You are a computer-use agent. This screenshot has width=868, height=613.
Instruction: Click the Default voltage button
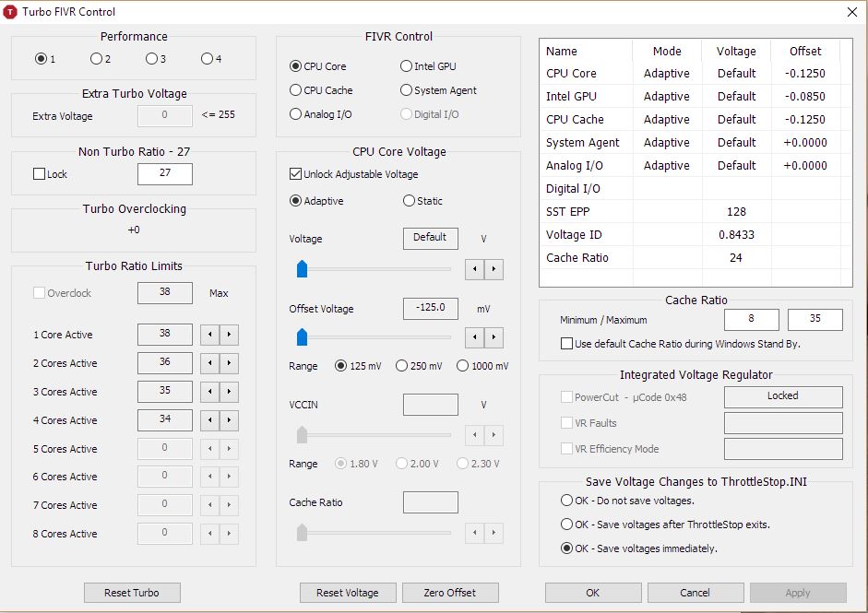click(x=430, y=238)
